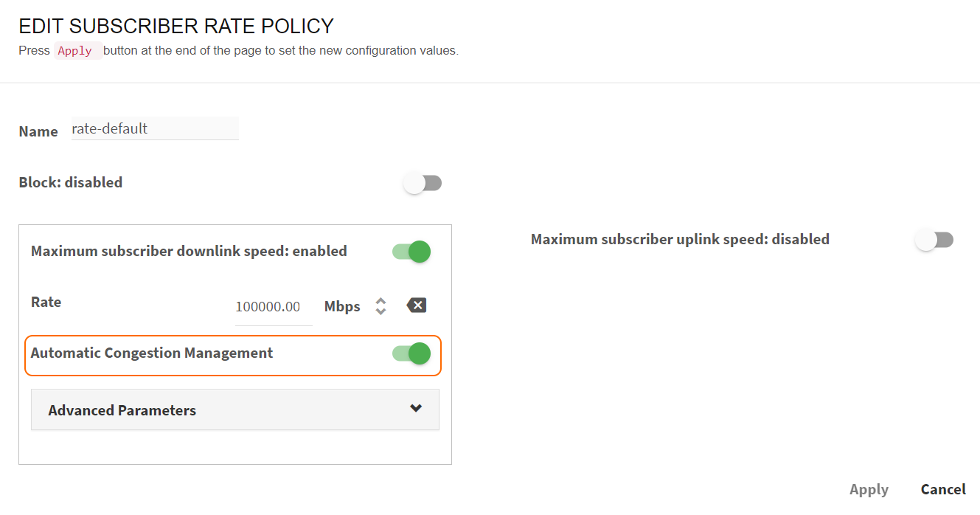Toggle the Block policy switch

pyautogui.click(x=423, y=183)
